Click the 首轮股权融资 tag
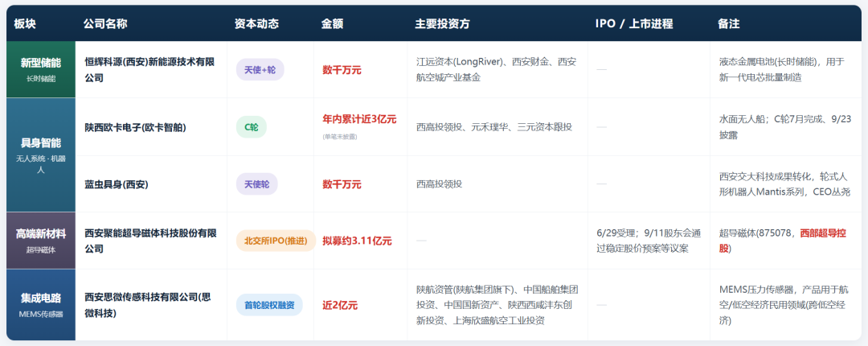Viewport: 868px width, 346px height. click(x=269, y=305)
